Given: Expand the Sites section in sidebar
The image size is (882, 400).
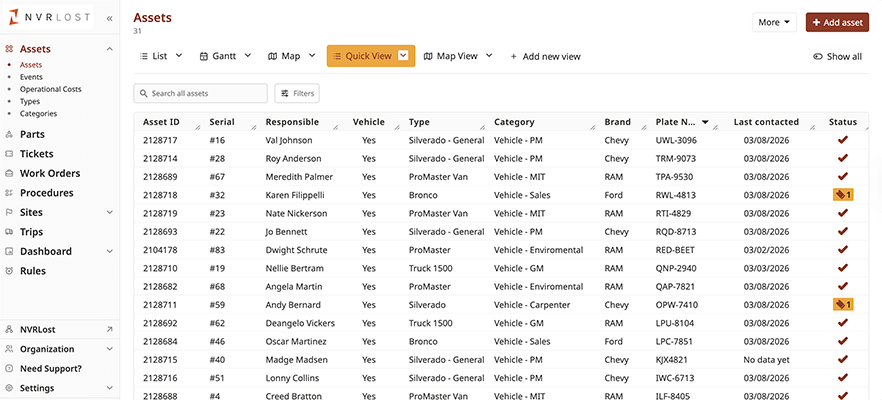Looking at the screenshot, I should click(x=108, y=212).
